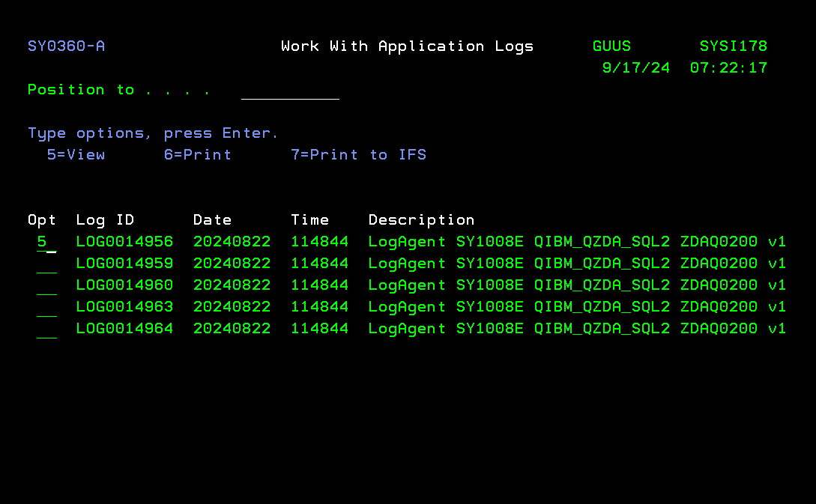
Task: Select Opt field for LOG0014959
Action: pyautogui.click(x=47, y=264)
